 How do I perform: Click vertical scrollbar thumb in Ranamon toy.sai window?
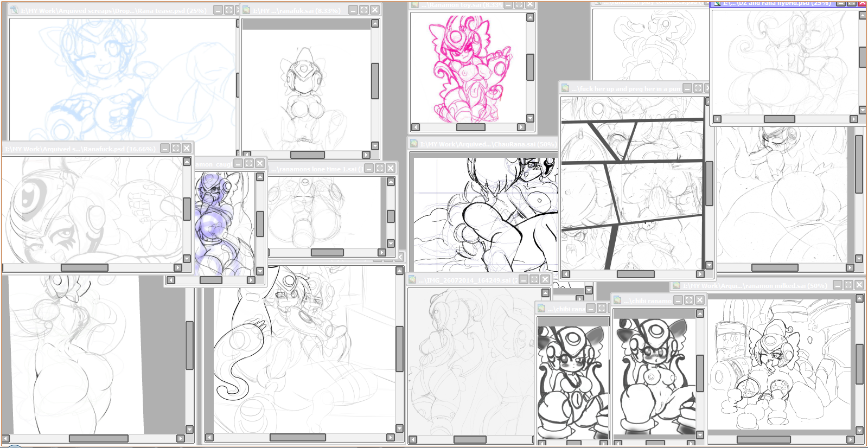[x=530, y=67]
